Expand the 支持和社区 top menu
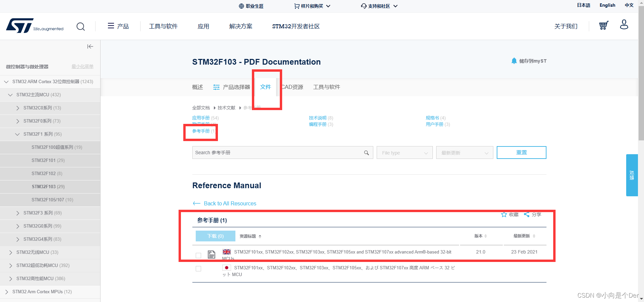This screenshot has height=302, width=644. point(379,6)
